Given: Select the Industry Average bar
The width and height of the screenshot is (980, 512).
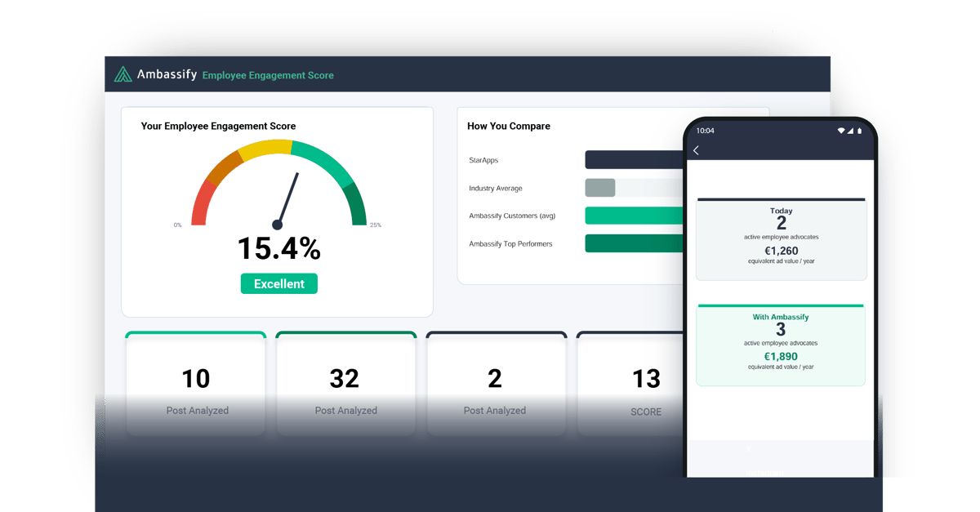Looking at the screenshot, I should pos(600,188).
